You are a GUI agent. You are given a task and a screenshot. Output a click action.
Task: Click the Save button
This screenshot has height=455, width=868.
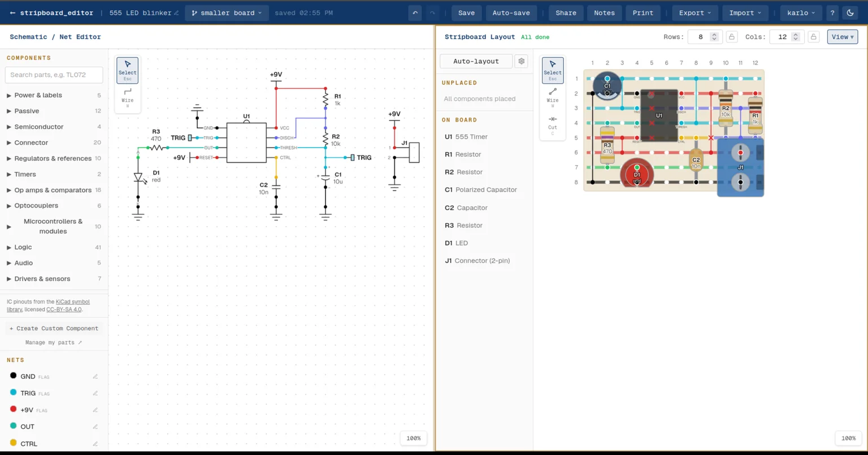[466, 13]
